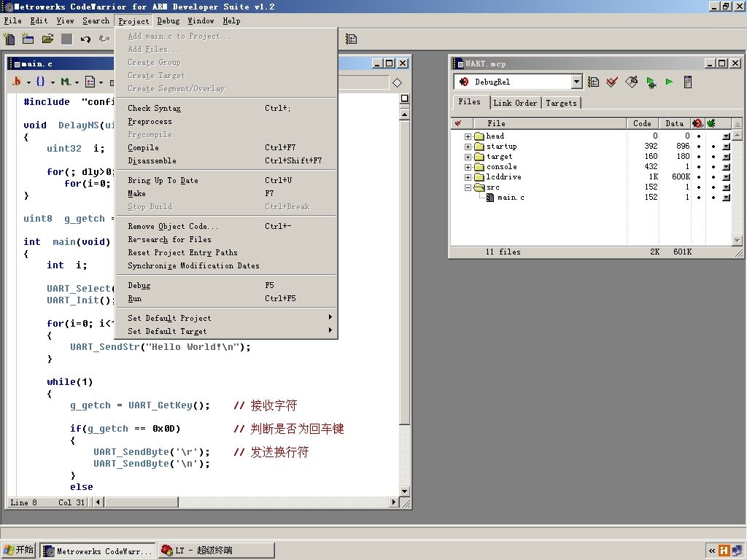Expand the target folder
The height and width of the screenshot is (560, 747).
468,157
